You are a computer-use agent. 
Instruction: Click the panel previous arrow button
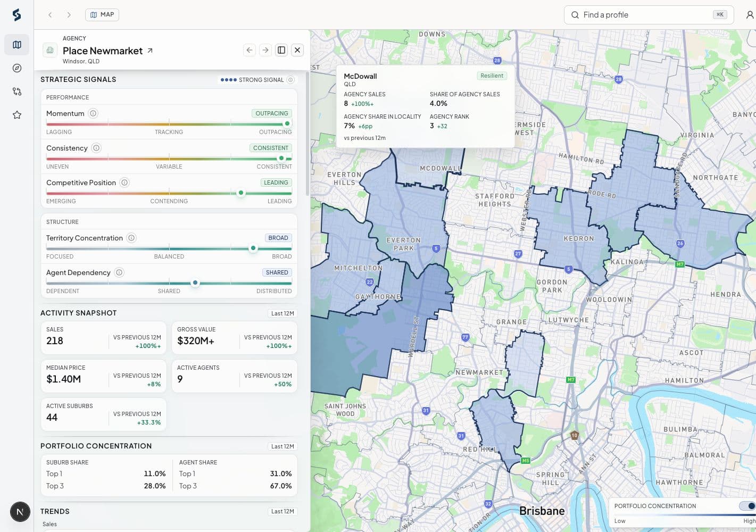pyautogui.click(x=250, y=50)
